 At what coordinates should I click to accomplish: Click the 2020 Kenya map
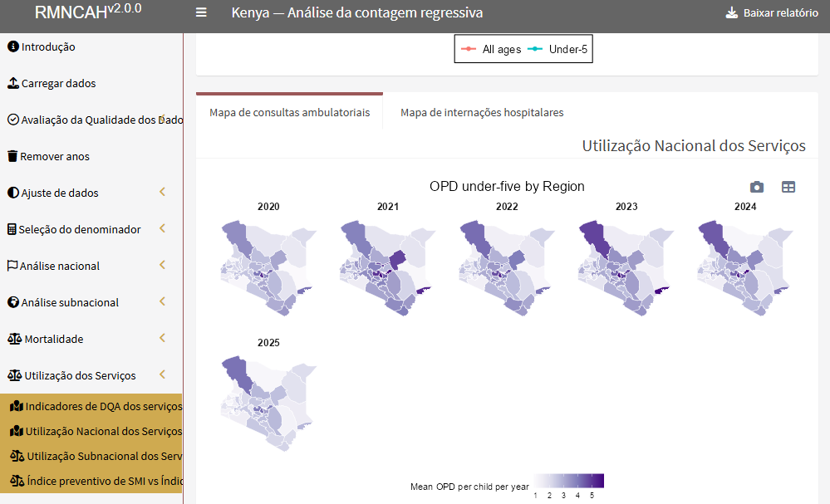[268, 268]
